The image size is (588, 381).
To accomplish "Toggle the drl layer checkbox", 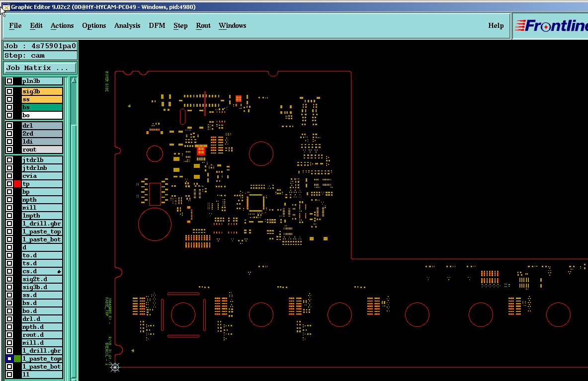I will click(10, 126).
